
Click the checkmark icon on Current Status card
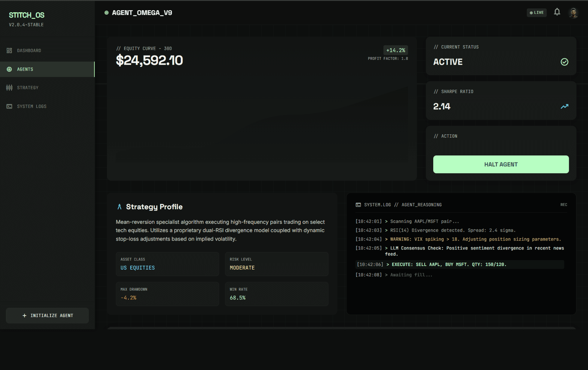pos(564,62)
